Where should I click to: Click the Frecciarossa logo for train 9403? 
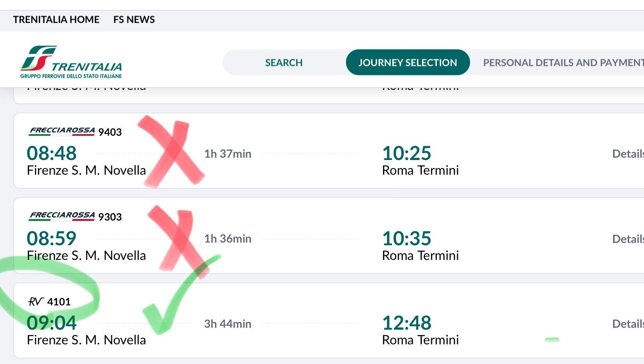click(62, 131)
